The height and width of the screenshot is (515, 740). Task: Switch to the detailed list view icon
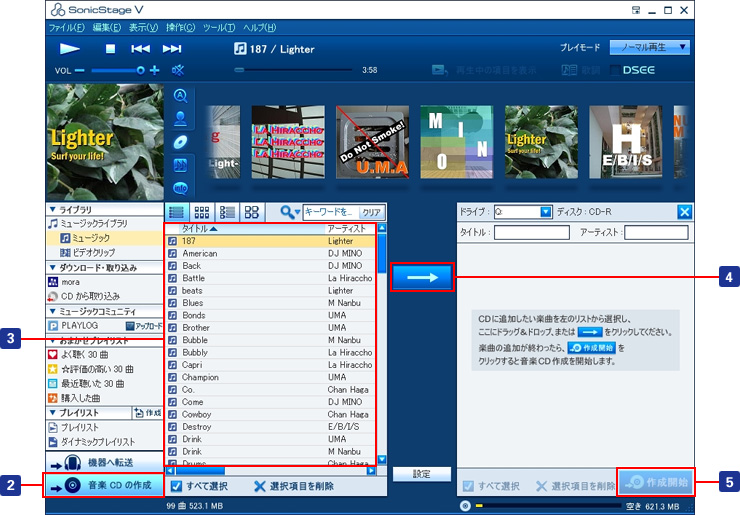[x=227, y=212]
